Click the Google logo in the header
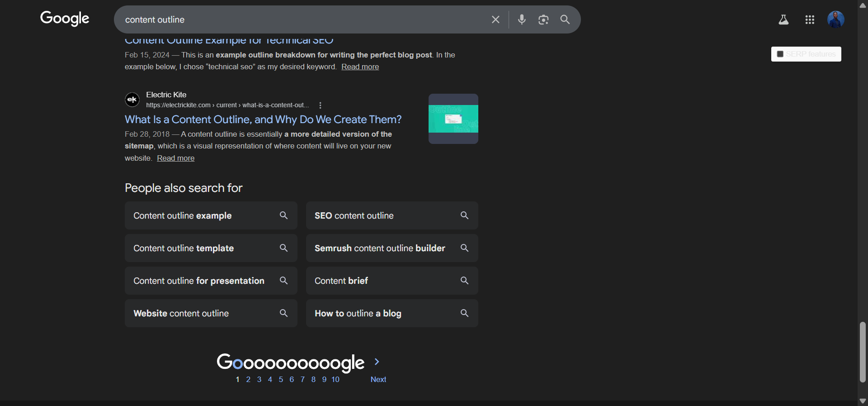The width and height of the screenshot is (868, 406). 65,19
